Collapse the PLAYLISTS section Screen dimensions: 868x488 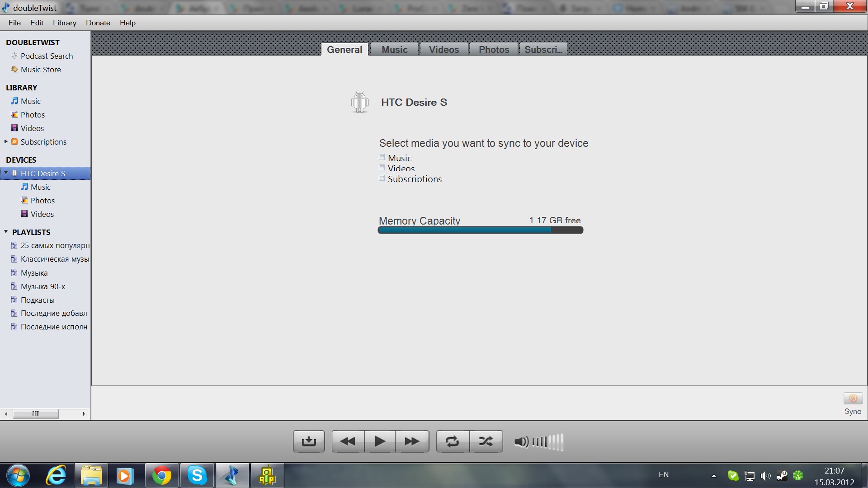coord(6,232)
